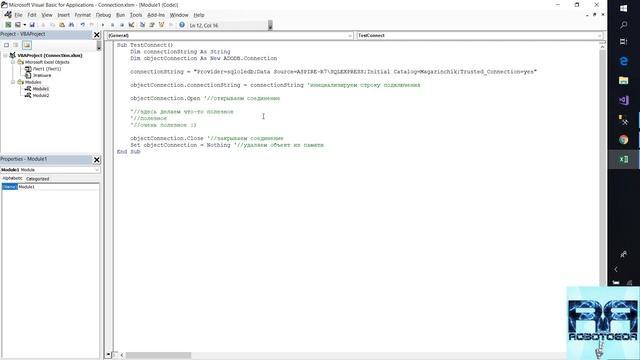Save the workbook with the floppy icon
The image size is (640, 360).
click(x=32, y=25)
